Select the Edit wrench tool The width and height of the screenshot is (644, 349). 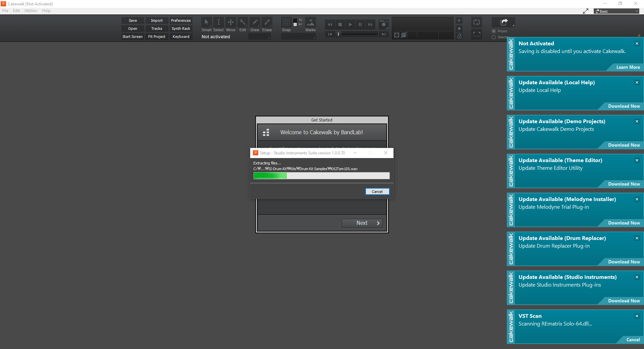[x=243, y=22]
